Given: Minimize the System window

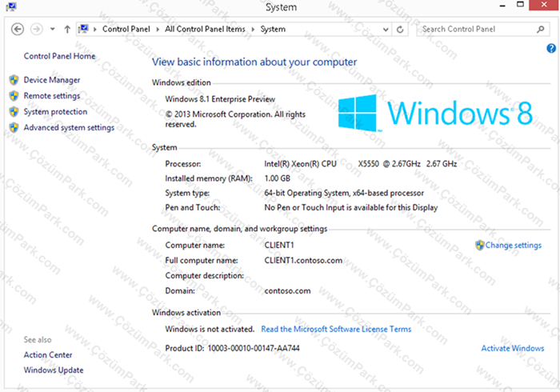Looking at the screenshot, I should pos(502,6).
